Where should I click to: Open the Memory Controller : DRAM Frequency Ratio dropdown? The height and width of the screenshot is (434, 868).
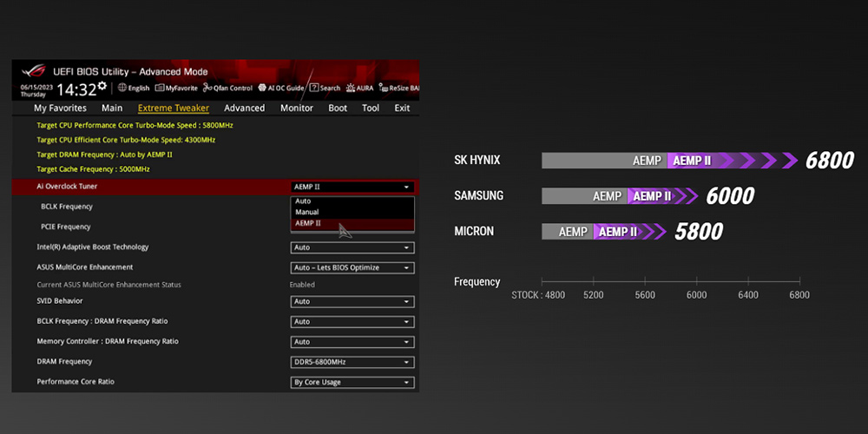point(352,342)
